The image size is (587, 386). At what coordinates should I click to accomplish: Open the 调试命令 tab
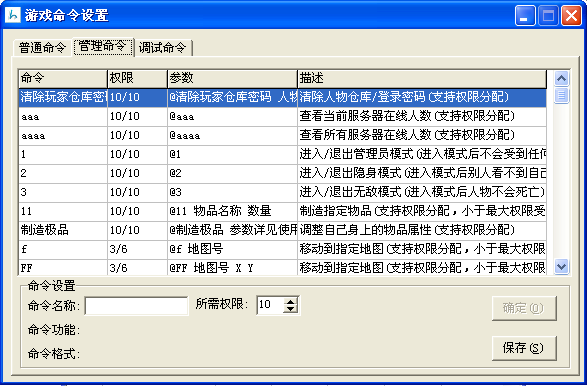163,48
